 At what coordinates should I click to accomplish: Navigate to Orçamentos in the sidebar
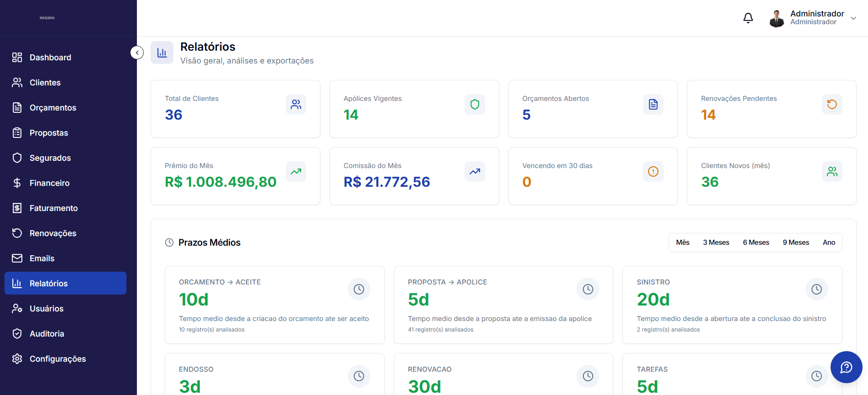[x=65, y=107]
